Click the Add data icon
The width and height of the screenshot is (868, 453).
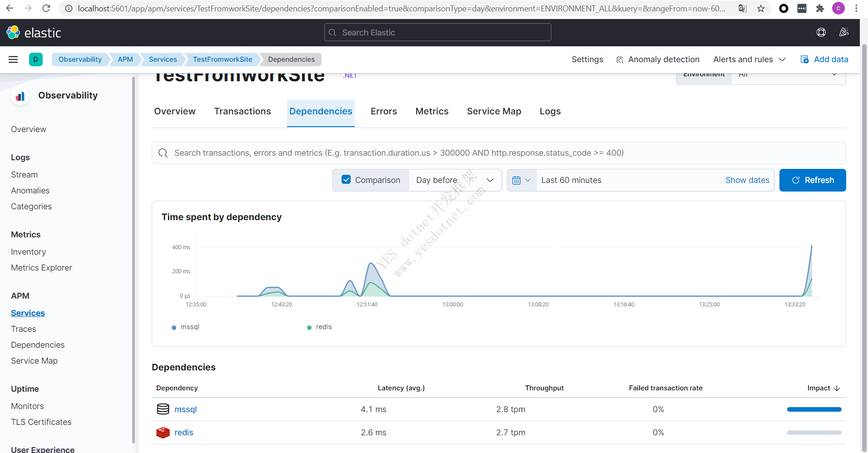pyautogui.click(x=804, y=59)
